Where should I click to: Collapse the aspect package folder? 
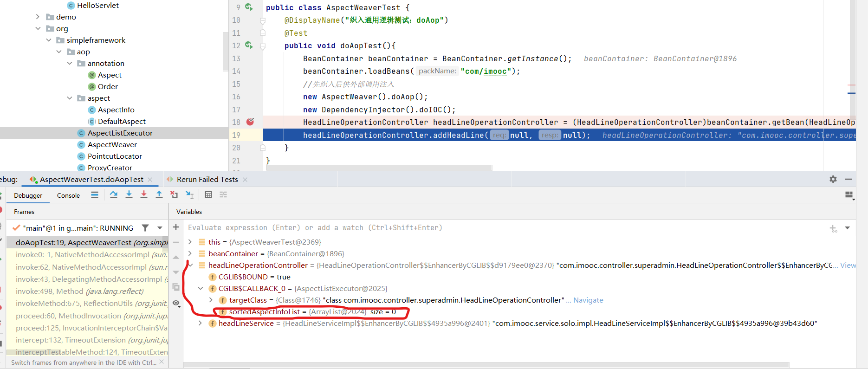click(70, 98)
